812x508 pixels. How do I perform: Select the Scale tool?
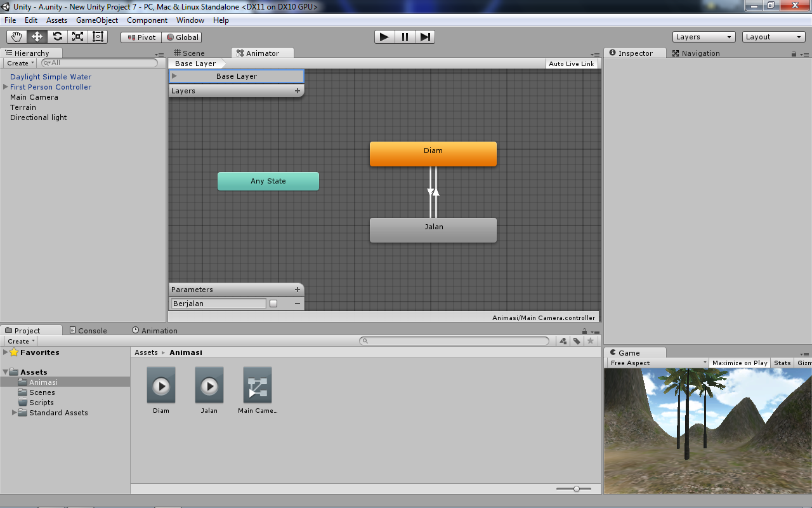point(77,36)
